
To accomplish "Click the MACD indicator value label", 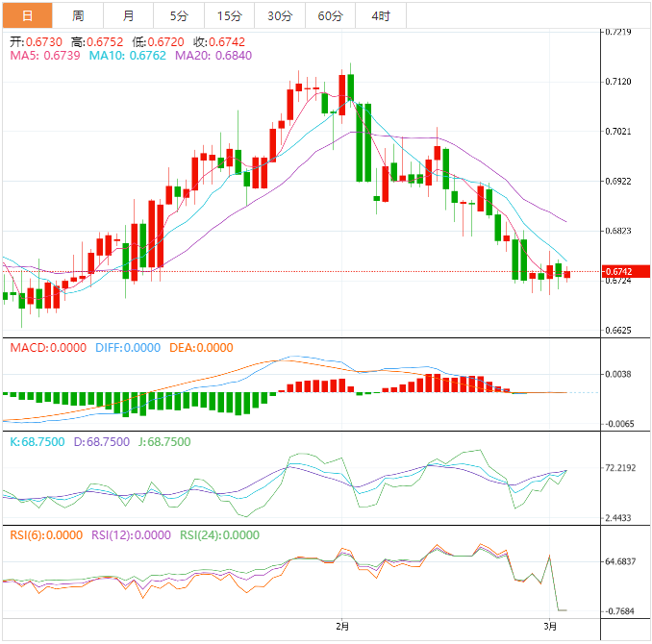I will [x=48, y=348].
